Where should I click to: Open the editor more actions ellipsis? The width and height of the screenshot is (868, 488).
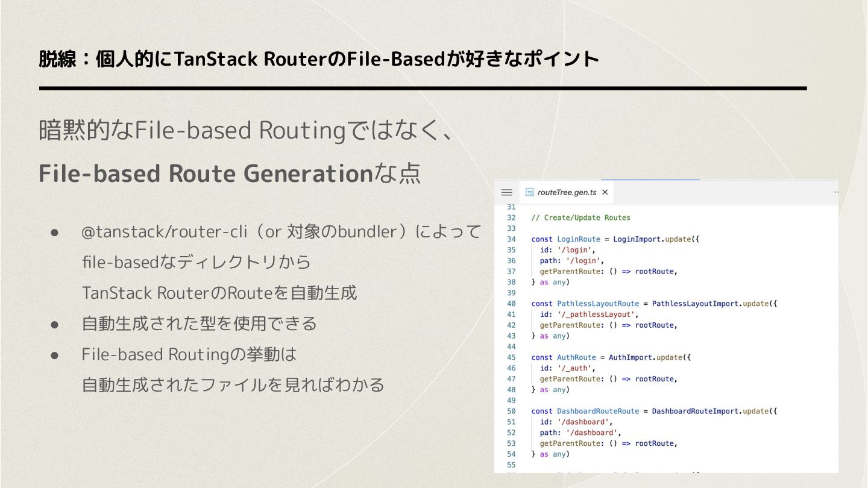836,192
